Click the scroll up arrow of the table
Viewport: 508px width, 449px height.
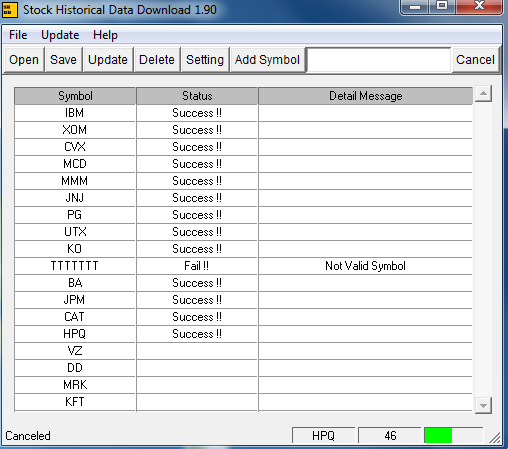tap(483, 94)
